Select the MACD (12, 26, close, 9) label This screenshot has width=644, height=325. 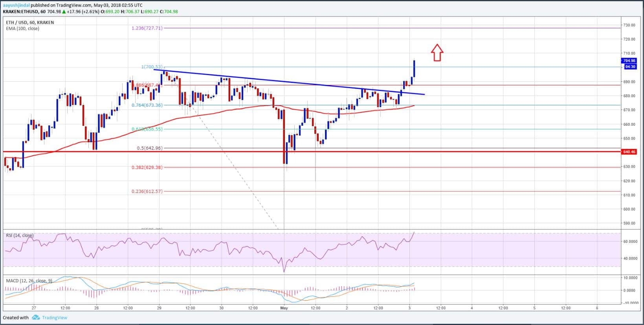29,281
